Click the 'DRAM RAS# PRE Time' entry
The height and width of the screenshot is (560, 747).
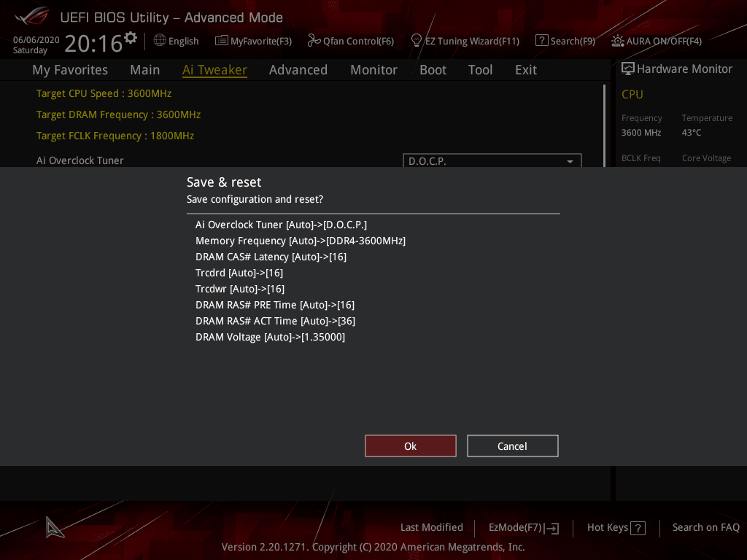click(x=275, y=305)
